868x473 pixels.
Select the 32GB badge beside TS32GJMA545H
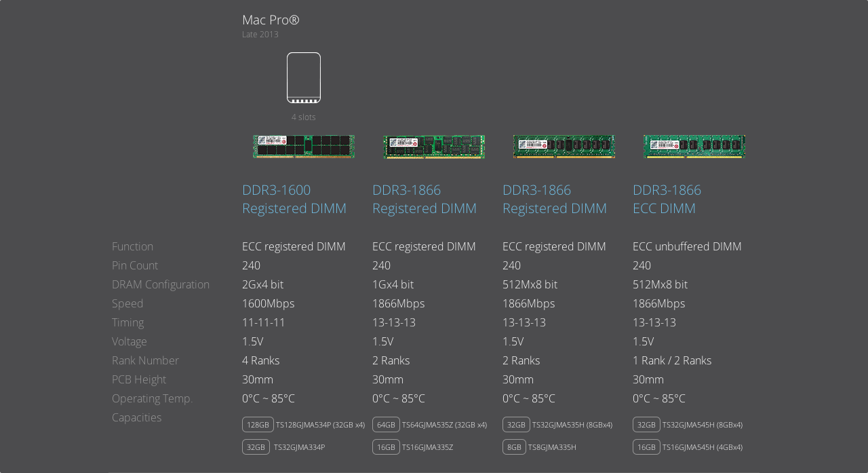[646, 425]
